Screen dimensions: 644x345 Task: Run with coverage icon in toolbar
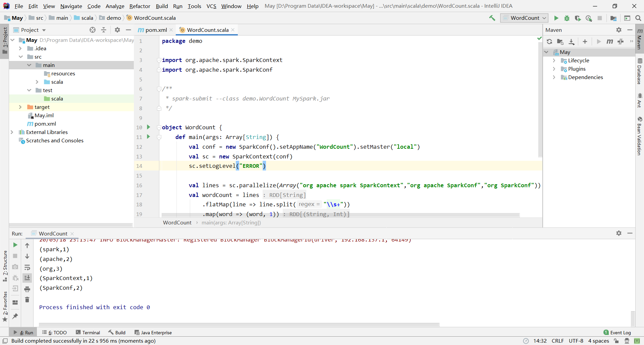578,18
